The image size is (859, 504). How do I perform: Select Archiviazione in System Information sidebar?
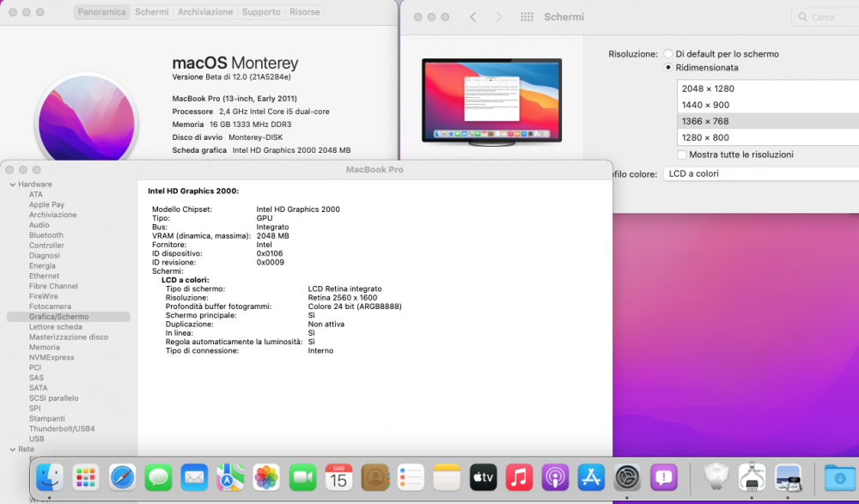pos(52,215)
